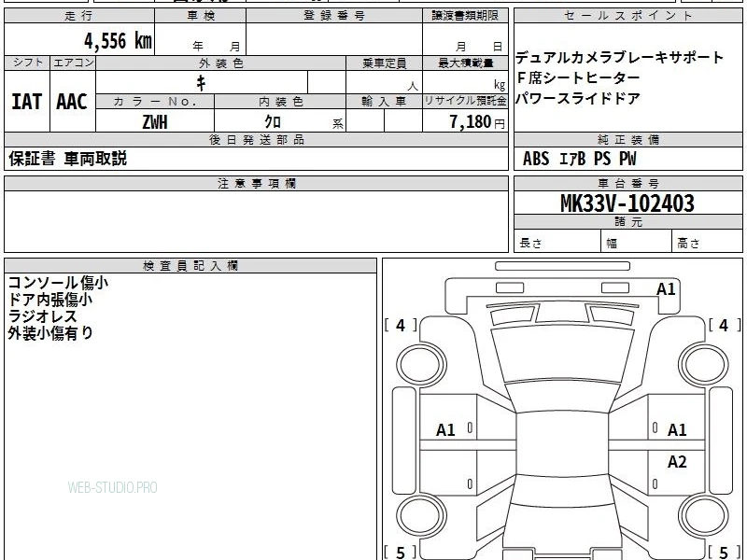Image resolution: width=747 pixels, height=560 pixels.
Task: Select the セールスポイント header
Action: pos(627,16)
